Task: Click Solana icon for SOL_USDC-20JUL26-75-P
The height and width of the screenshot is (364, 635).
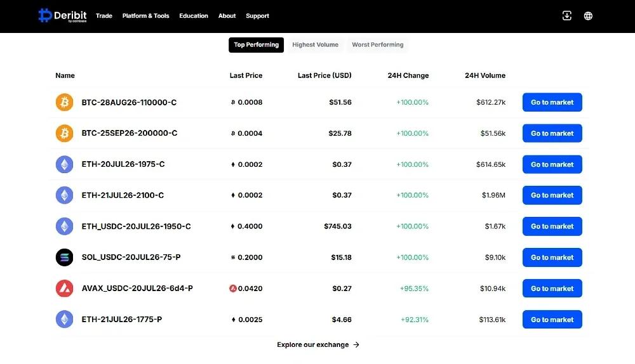Action: 64,257
